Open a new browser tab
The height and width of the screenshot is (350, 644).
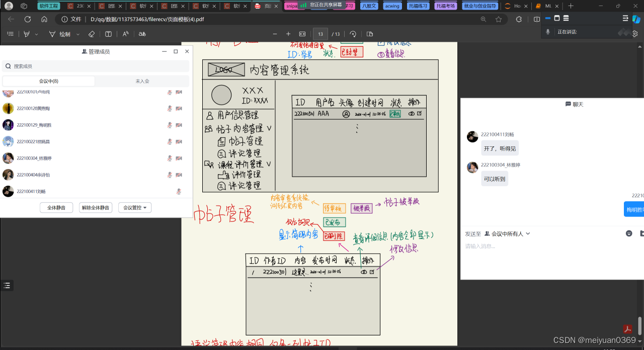pyautogui.click(x=571, y=6)
